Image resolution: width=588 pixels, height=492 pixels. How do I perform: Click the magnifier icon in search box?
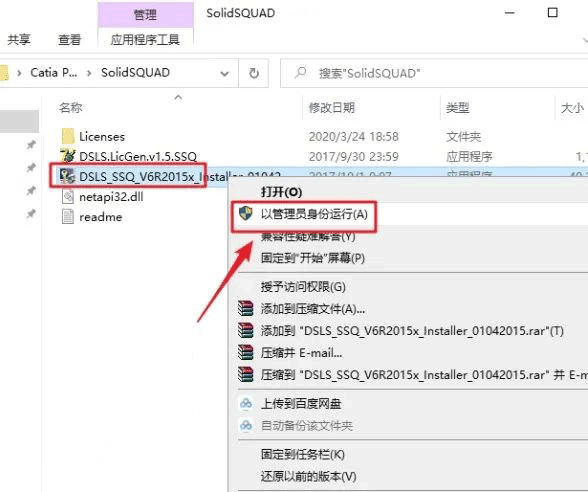(x=300, y=73)
